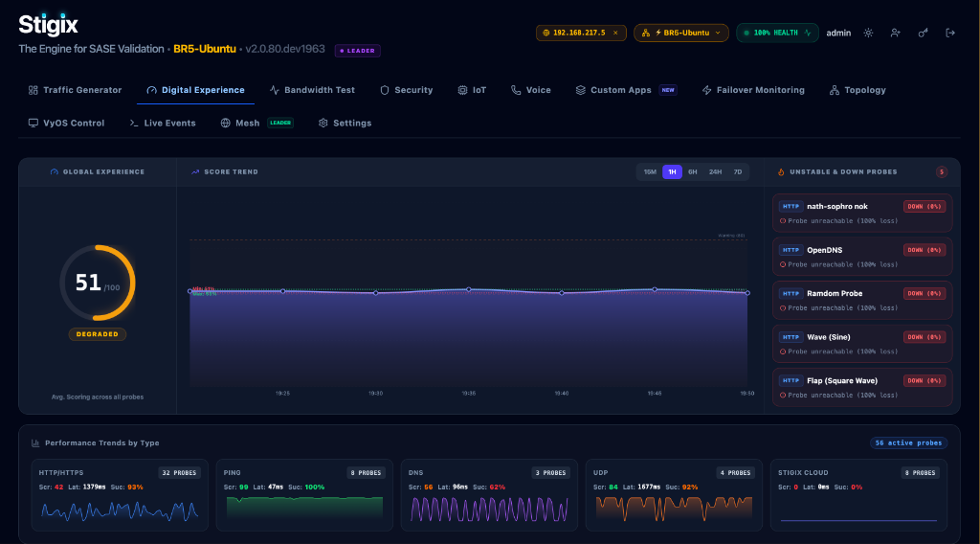This screenshot has width=980, height=544.
Task: Open the add user icon
Action: tap(896, 33)
